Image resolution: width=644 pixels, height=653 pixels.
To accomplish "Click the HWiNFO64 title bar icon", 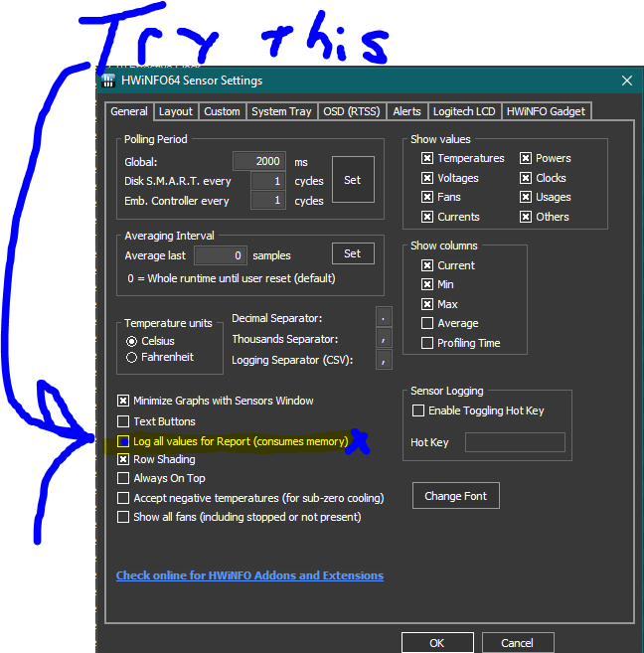I will pos(108,81).
